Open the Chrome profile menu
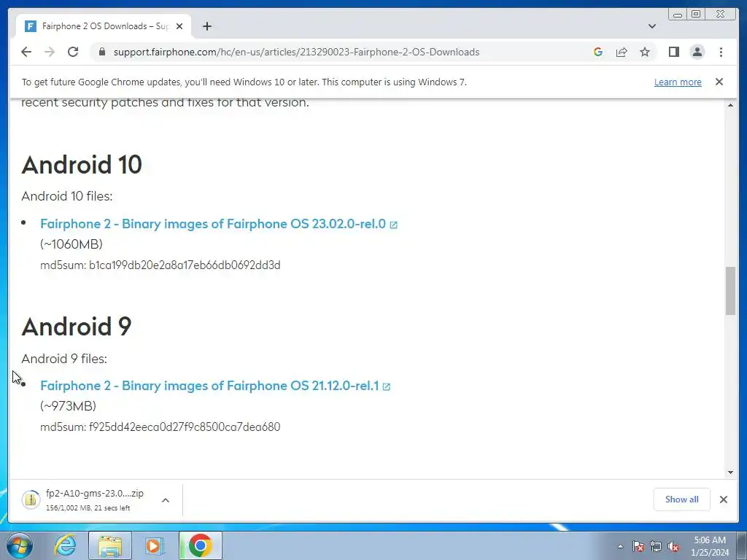Screen dimensions: 747x560 tap(697, 52)
